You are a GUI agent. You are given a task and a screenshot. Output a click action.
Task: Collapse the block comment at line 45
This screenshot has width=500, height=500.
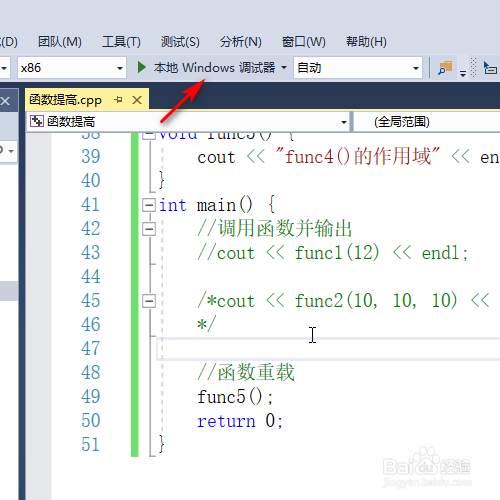coord(149,301)
